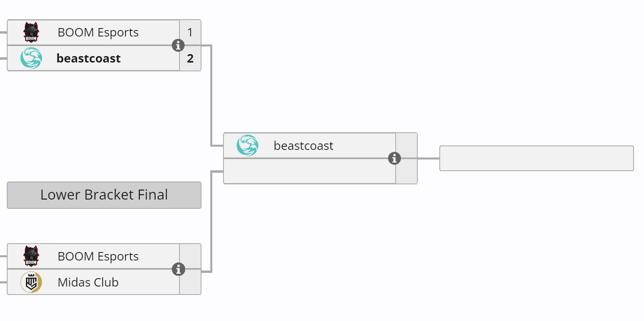Click beastcoast logo in top match

(31, 59)
